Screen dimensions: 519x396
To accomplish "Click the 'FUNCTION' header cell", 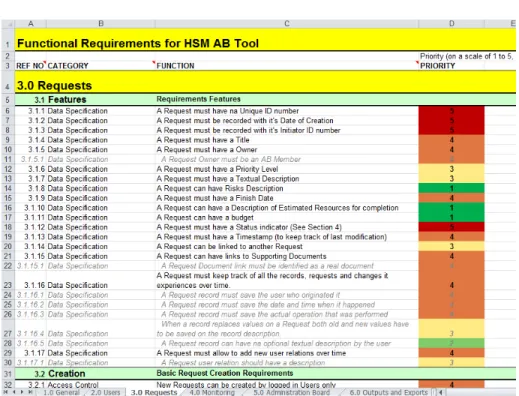I will 287,66.
